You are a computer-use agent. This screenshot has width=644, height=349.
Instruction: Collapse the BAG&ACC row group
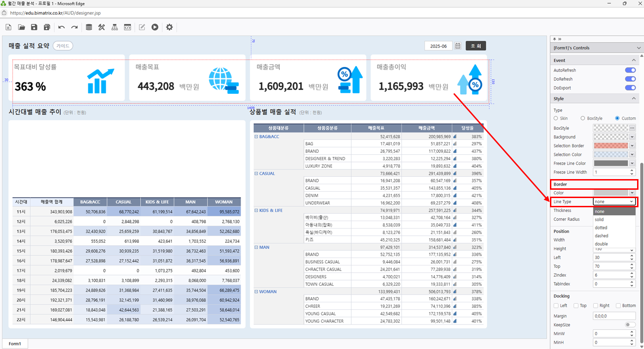point(256,137)
